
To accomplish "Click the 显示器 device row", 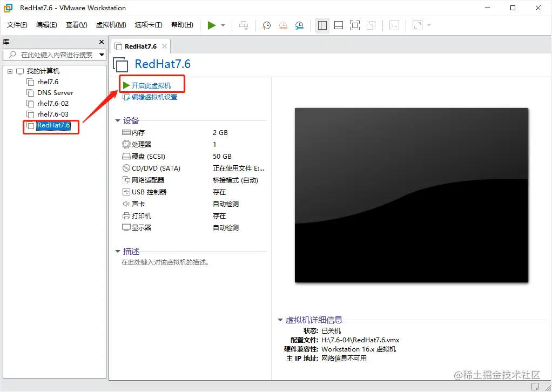I will (192, 228).
